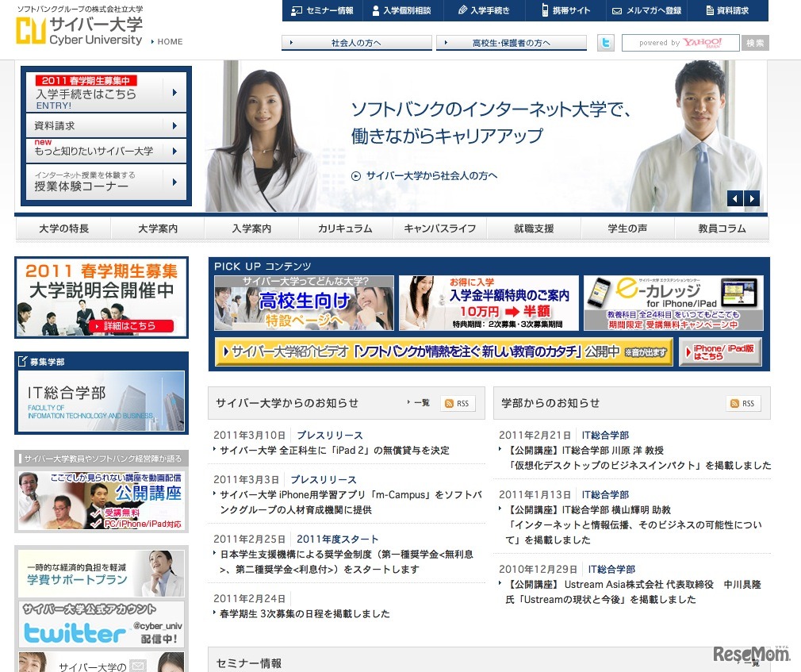
Task: Open the 社会人の方へ button
Action: pos(357,43)
